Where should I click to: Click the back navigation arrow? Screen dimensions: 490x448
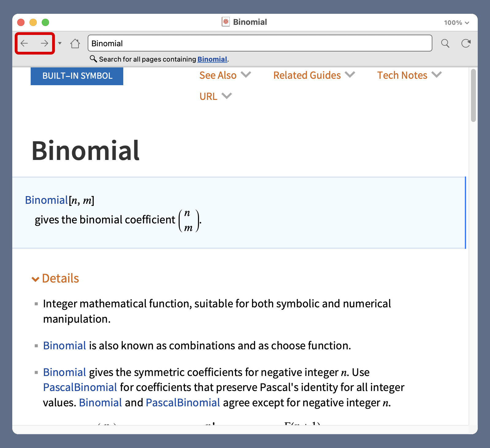click(x=25, y=43)
